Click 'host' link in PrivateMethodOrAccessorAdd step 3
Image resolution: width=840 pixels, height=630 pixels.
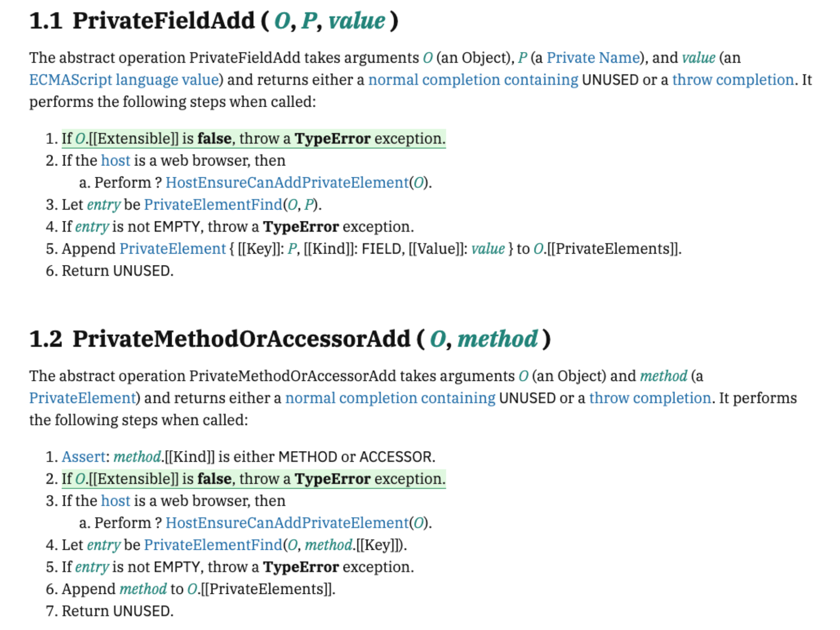[115, 501]
